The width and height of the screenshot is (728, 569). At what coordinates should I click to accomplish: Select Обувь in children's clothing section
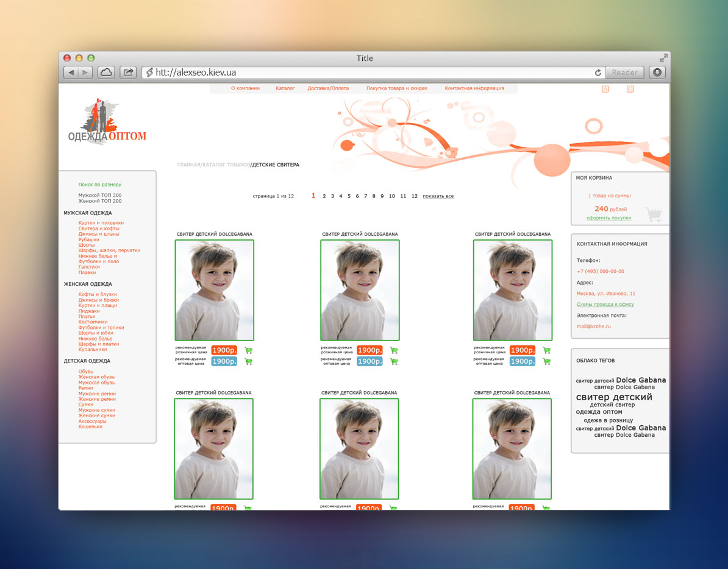click(x=85, y=372)
